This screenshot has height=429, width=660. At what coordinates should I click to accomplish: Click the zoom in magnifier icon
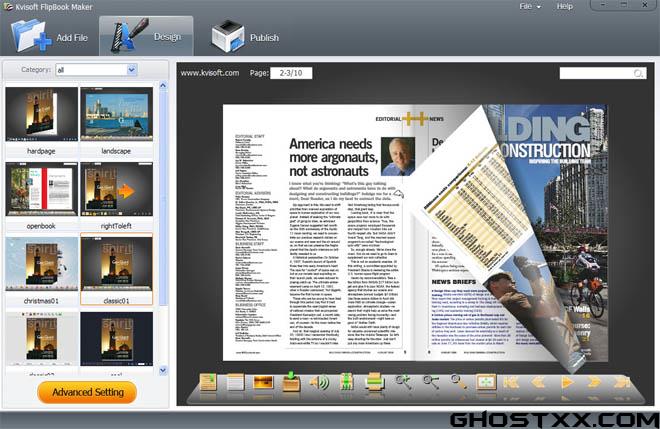click(403, 381)
